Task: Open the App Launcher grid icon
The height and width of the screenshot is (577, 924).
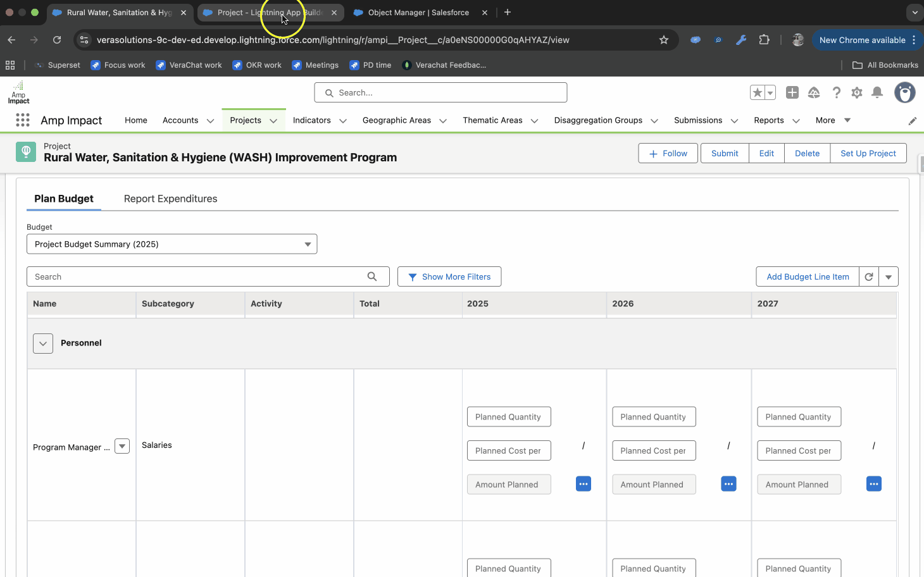Action: (x=23, y=120)
